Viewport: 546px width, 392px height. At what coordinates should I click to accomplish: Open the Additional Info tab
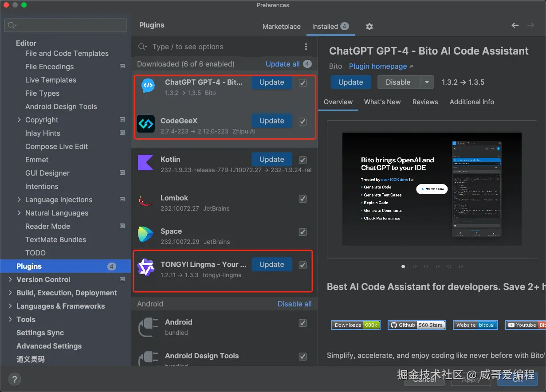[472, 102]
